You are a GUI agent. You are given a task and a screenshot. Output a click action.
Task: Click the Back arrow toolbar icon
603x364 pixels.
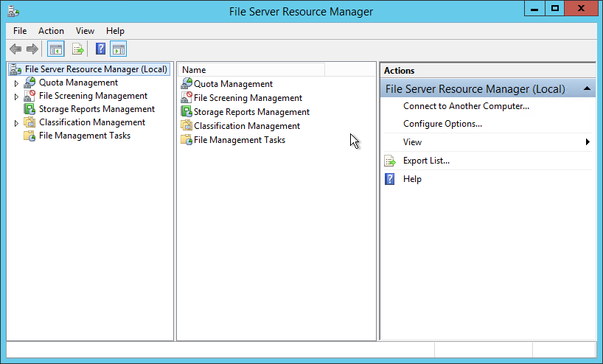click(x=15, y=49)
